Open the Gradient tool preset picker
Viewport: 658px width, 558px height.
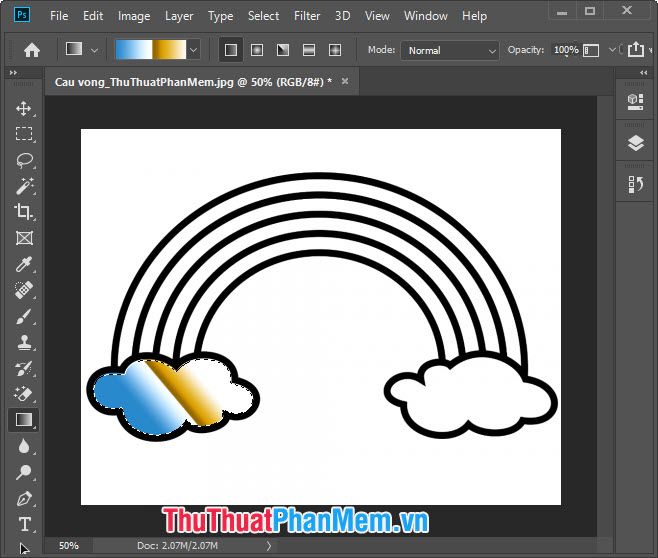click(x=82, y=50)
